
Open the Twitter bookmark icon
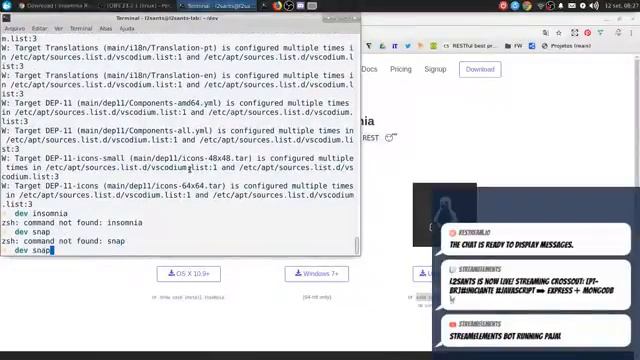click(407, 46)
